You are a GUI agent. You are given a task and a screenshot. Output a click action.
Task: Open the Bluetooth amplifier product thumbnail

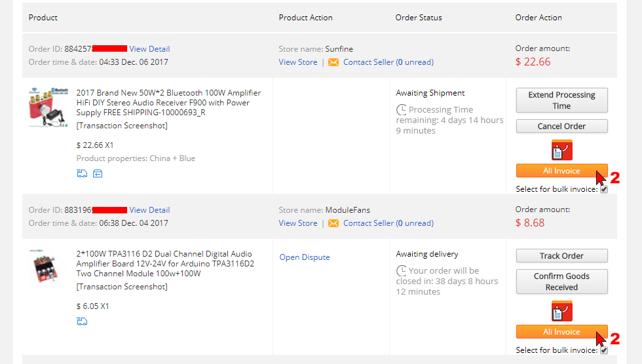[48, 107]
